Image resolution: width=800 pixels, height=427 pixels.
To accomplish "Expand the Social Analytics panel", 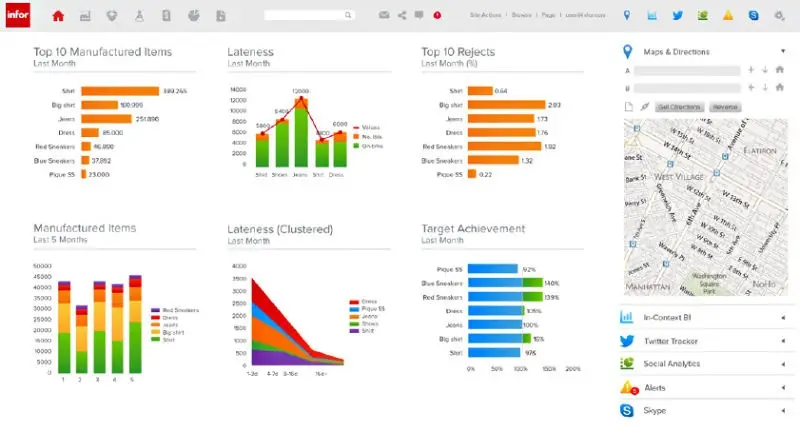I will pos(783,364).
